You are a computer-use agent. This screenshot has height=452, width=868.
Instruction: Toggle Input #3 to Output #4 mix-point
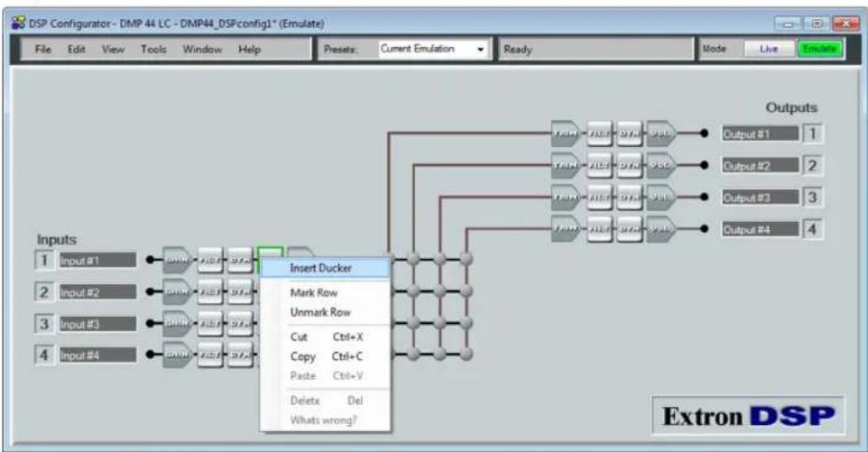(466, 322)
